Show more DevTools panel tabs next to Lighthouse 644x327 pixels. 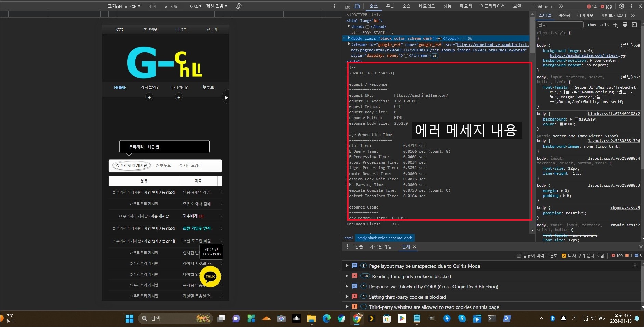point(561,6)
